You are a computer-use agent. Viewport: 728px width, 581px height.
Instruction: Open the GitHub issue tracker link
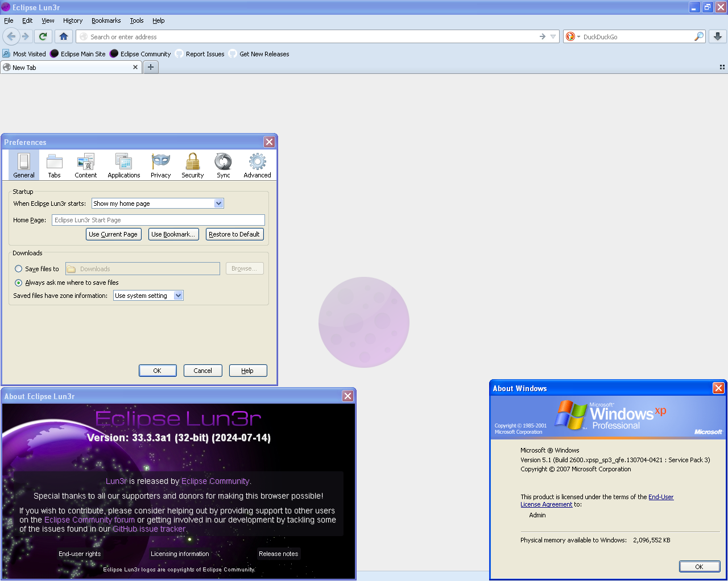[x=149, y=529]
